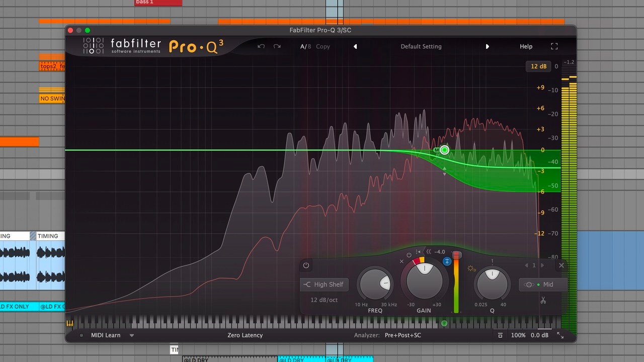Click Copy next to A/B
Image resolution: width=644 pixels, height=362 pixels.
tap(323, 46)
